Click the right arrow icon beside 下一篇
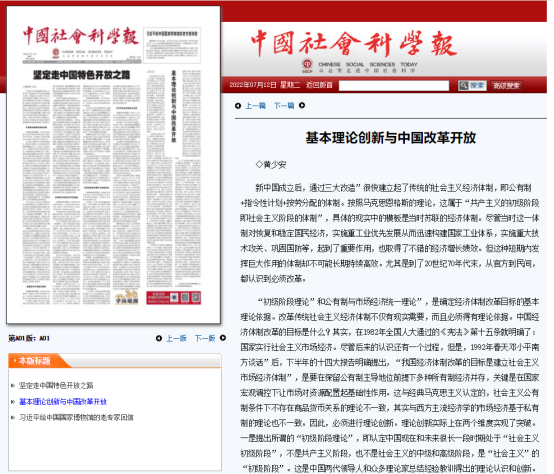Viewport: 554px width, 474px height. point(302,105)
